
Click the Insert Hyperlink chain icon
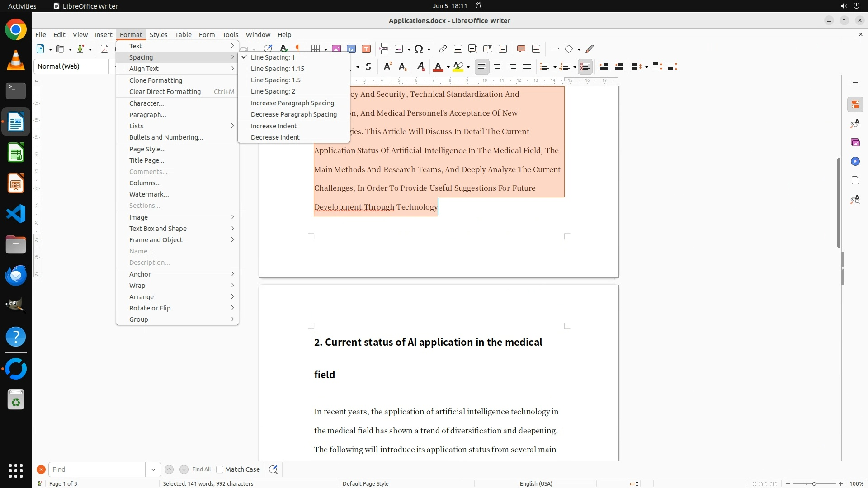pyautogui.click(x=443, y=49)
